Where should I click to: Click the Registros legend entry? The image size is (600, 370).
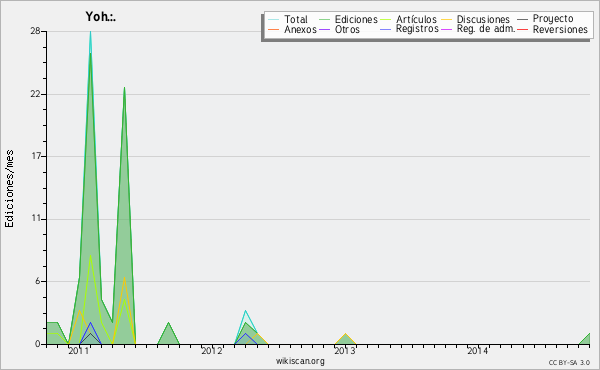pyautogui.click(x=417, y=29)
